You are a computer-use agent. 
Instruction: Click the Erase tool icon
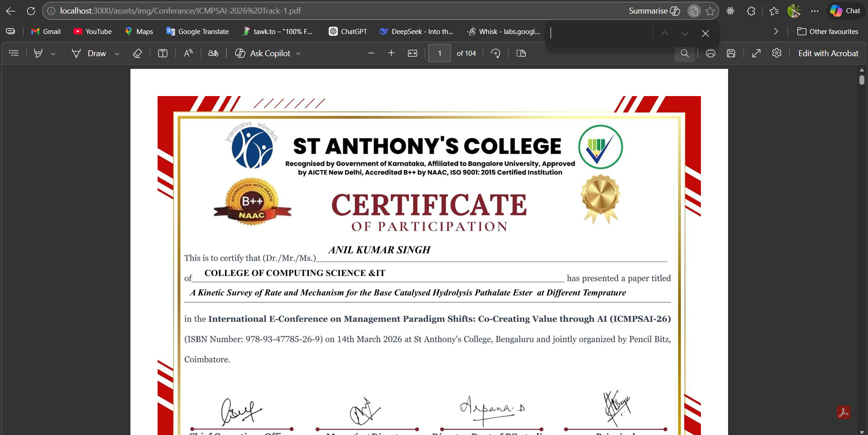pyautogui.click(x=137, y=53)
